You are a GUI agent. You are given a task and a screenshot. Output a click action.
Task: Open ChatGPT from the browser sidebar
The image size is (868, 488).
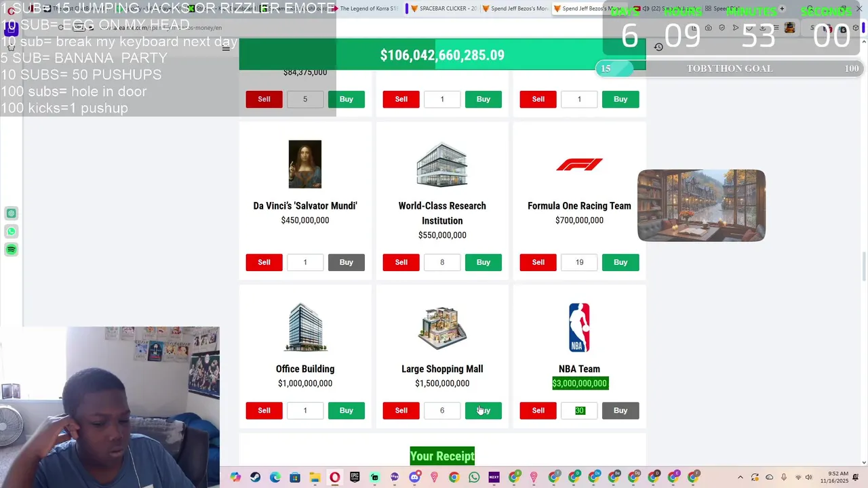pyautogui.click(x=11, y=213)
